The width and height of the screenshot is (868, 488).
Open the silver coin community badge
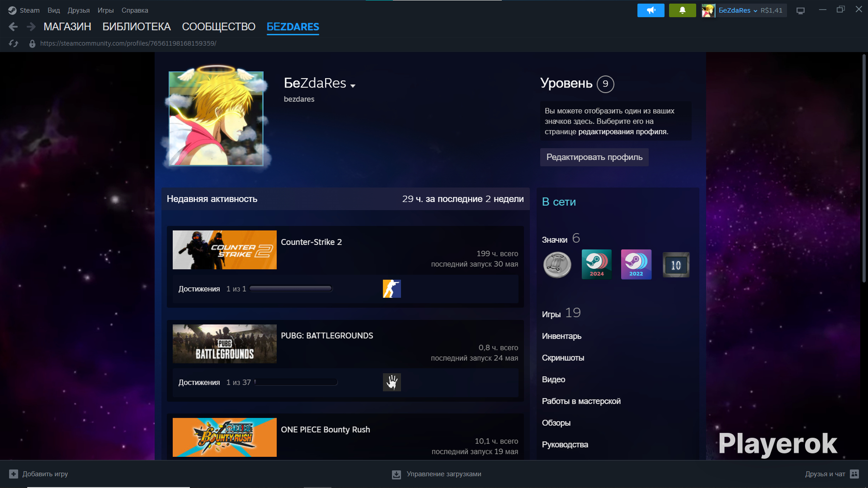click(558, 265)
